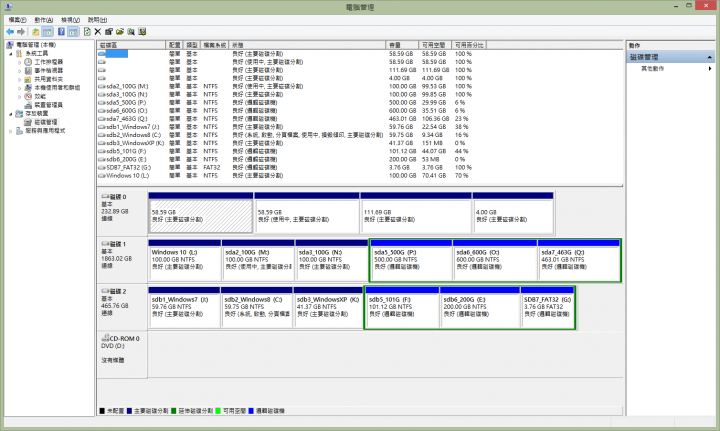Select the sda5_500G (P:) partition block

pyautogui.click(x=410, y=259)
